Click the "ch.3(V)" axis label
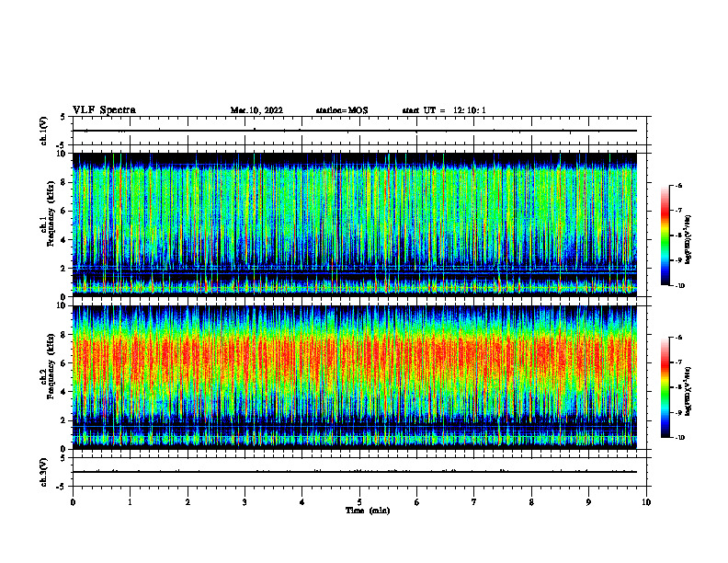 [43, 472]
